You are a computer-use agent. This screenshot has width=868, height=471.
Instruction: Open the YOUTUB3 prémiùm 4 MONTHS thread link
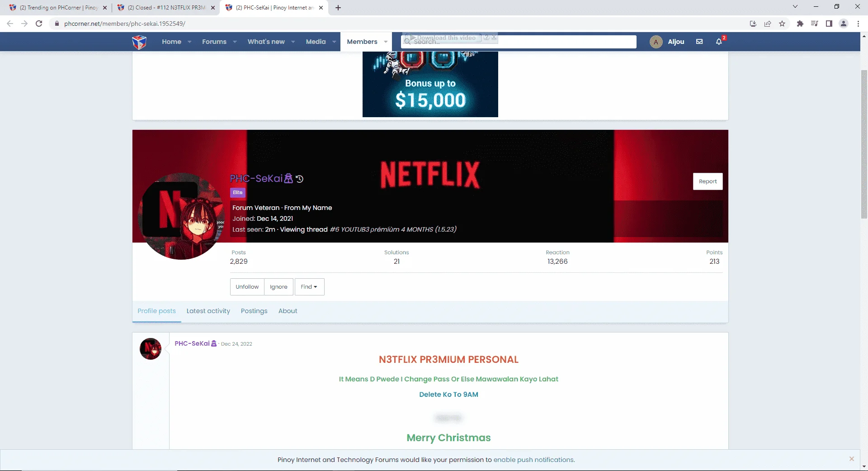(x=393, y=229)
